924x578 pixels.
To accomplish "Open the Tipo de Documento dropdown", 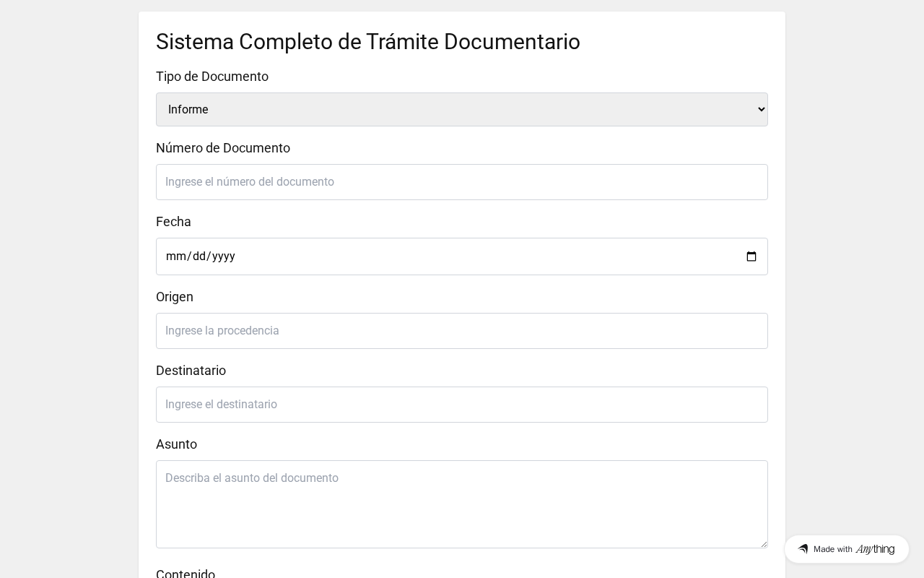I will click(x=462, y=110).
